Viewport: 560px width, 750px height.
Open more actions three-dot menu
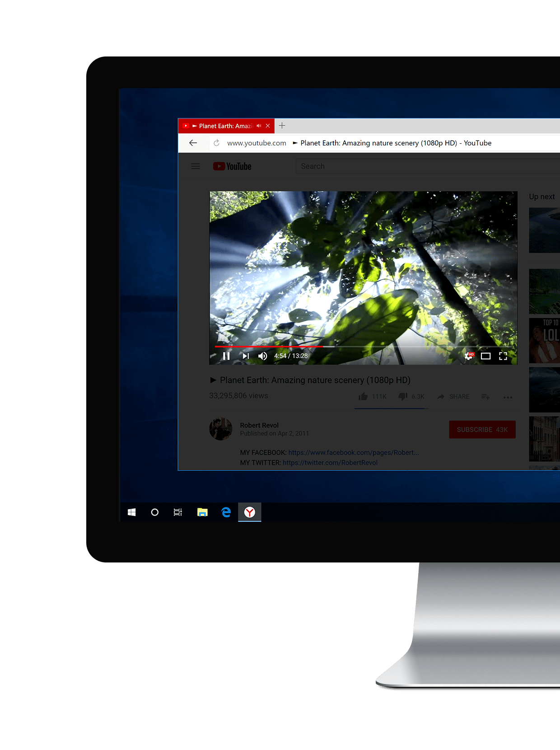pos(508,397)
